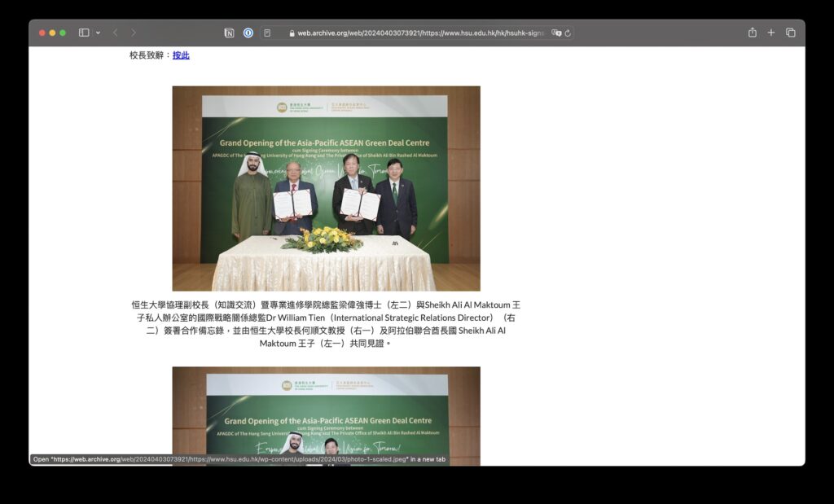The height and width of the screenshot is (504, 834).
Task: Go forward to the next page
Action: 134,33
